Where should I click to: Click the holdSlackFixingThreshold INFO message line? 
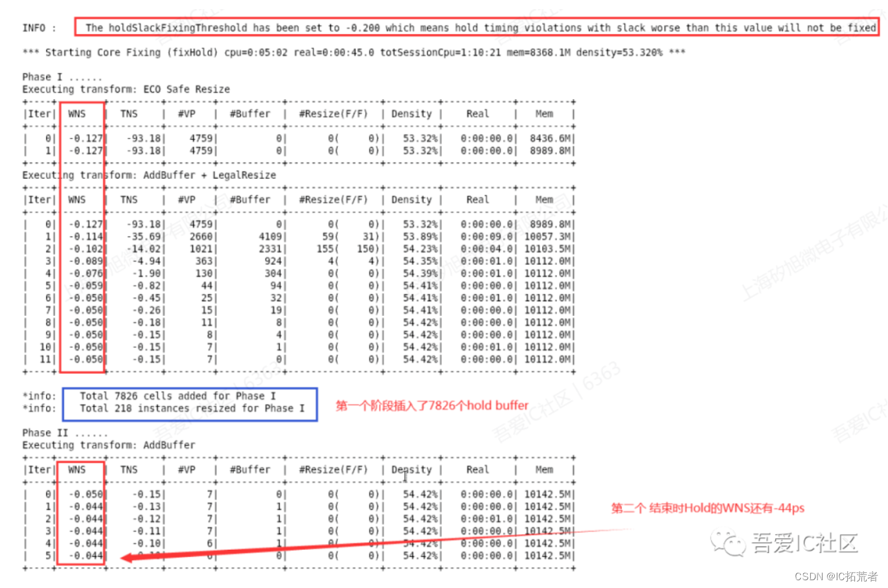tap(481, 28)
